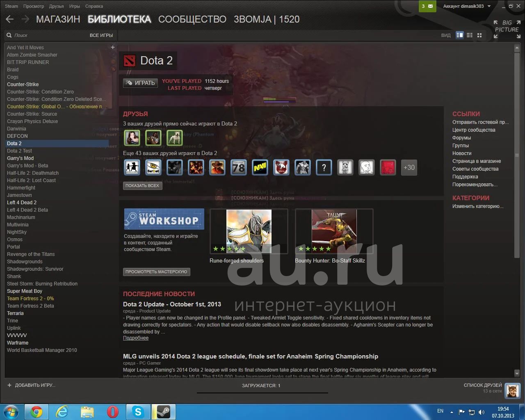Screen dimensions: 525x420
Task: Open the black cat friend avatar
Action: point(175,167)
